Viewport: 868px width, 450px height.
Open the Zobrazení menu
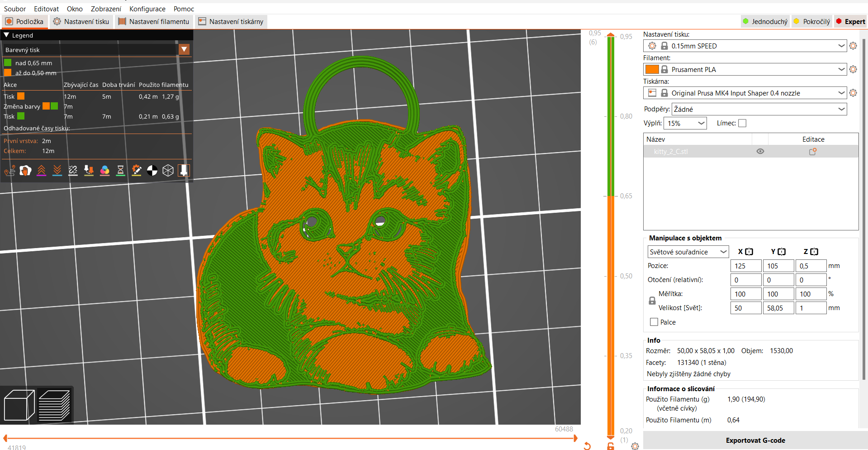pyautogui.click(x=106, y=9)
